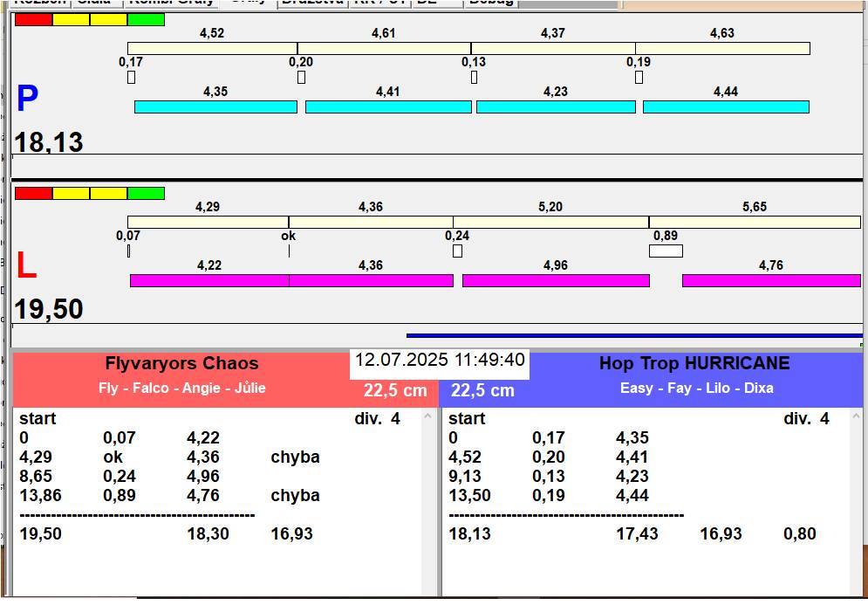This screenshot has width=868, height=612.
Task: Click scroll-up arrow in Hop Trop HURRICANE results list
Action: pos(857,416)
